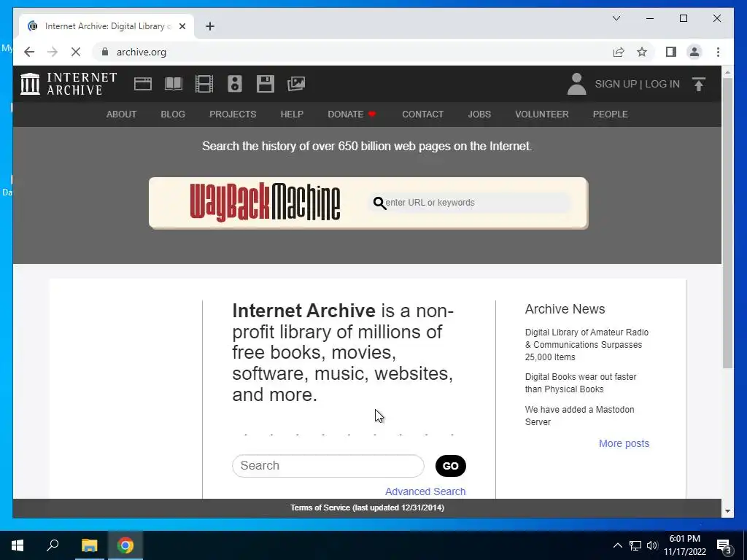Open the Texts book icon

click(x=174, y=84)
